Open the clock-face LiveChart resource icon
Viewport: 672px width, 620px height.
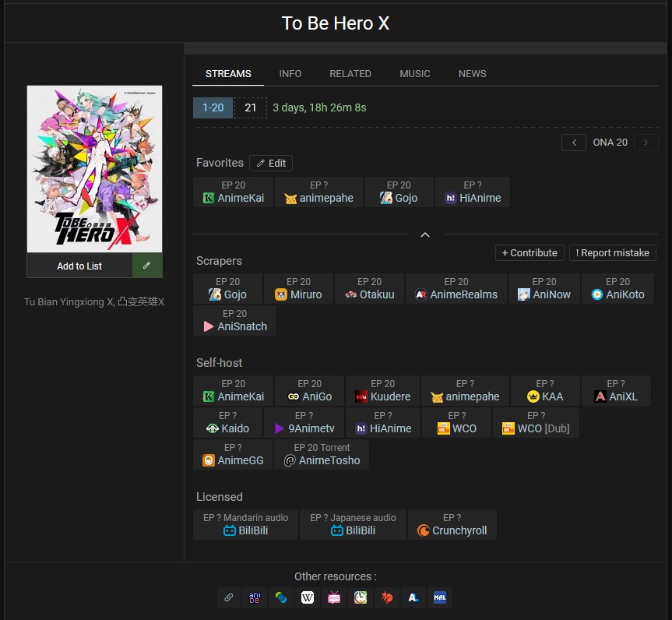click(361, 597)
